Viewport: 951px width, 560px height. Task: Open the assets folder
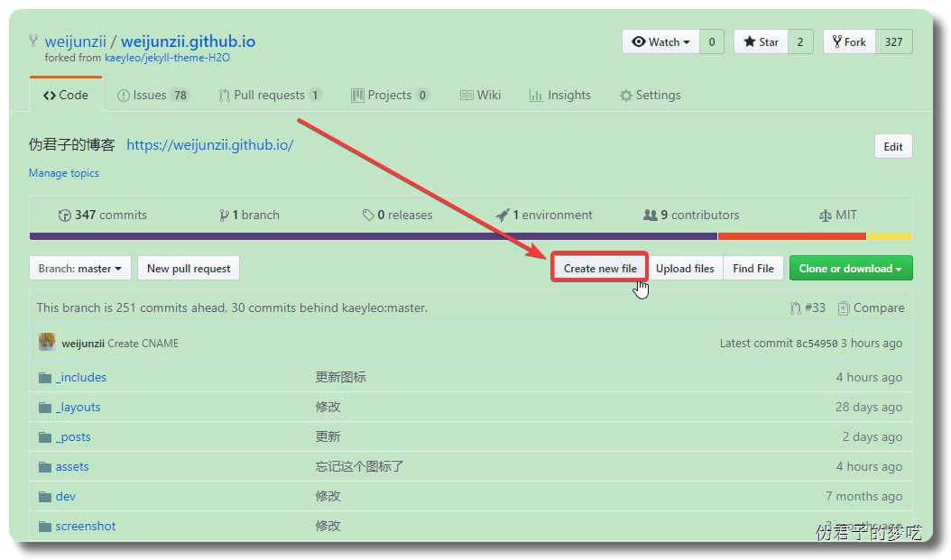(x=72, y=467)
